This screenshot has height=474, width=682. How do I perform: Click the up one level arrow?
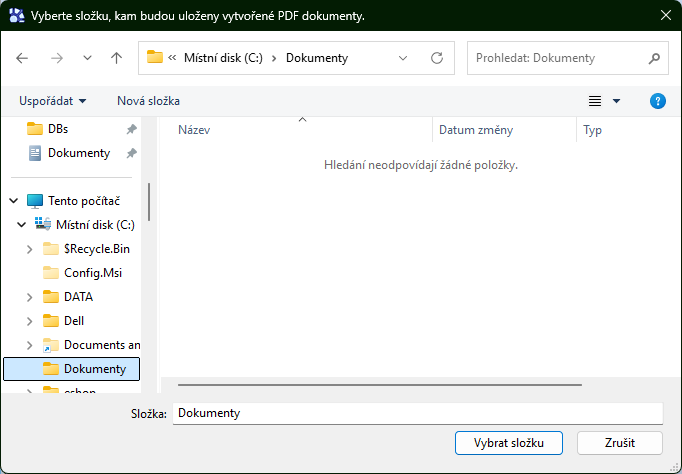coord(116,58)
